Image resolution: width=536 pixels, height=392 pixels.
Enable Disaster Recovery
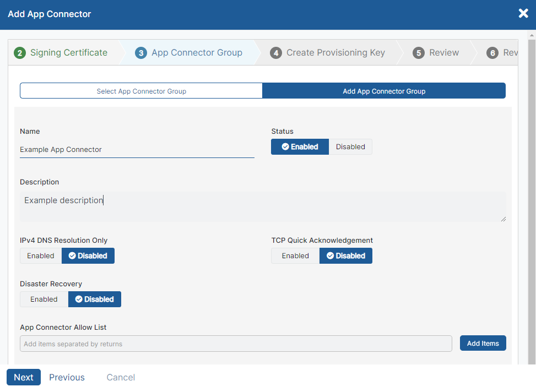[44, 299]
